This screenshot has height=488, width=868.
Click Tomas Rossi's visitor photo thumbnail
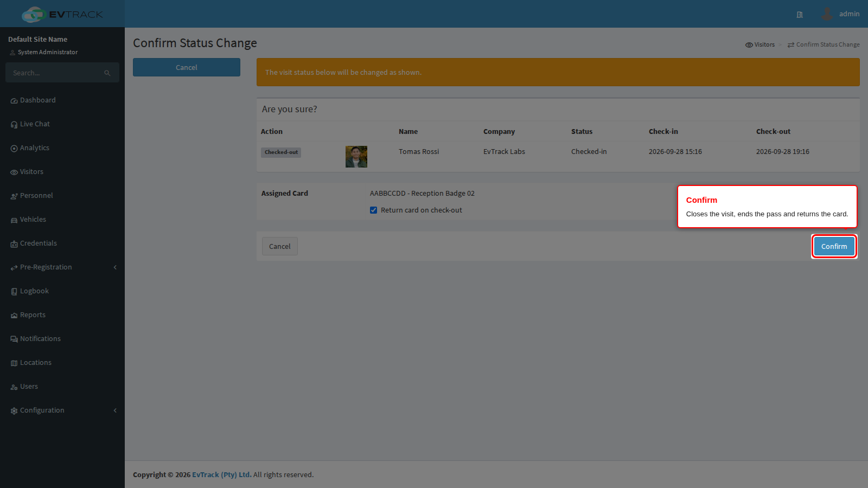point(356,157)
